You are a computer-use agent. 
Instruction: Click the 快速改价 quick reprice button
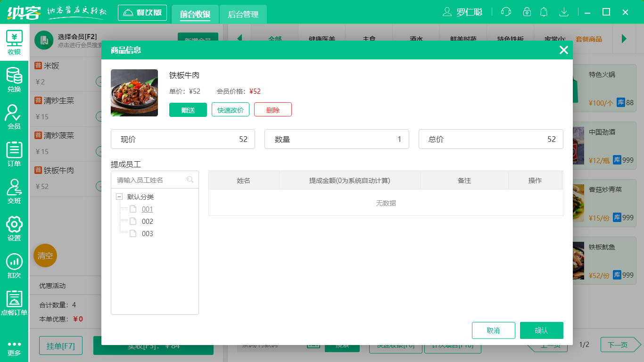tap(230, 109)
